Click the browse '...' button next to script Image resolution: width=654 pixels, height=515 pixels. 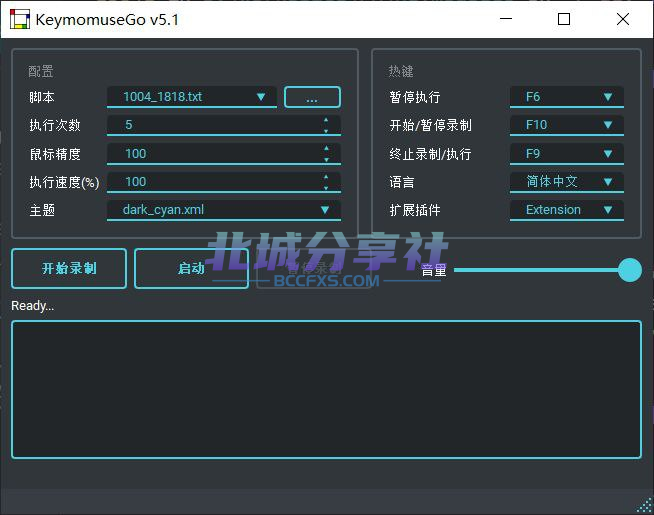312,97
